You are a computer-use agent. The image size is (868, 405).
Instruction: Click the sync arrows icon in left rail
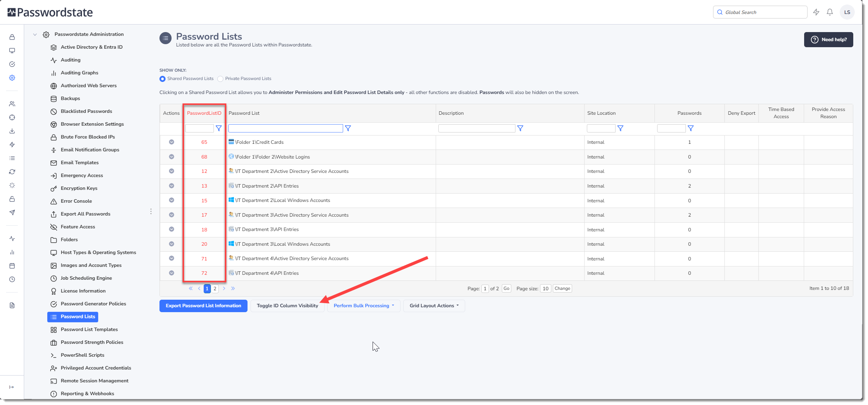point(12,172)
